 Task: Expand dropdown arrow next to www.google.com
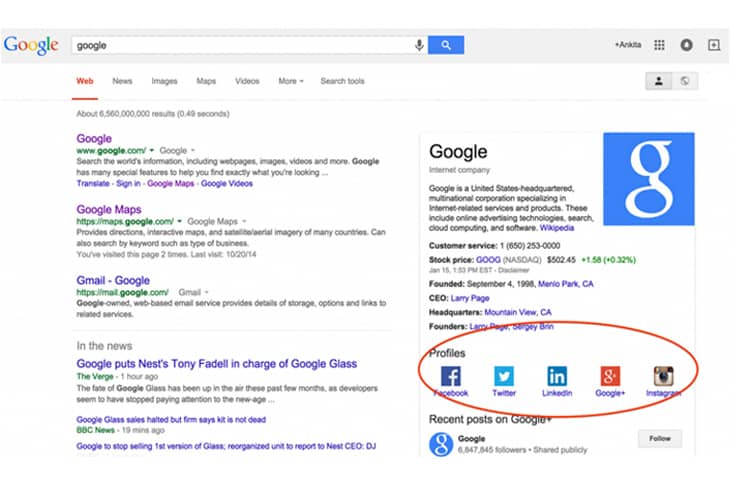click(x=153, y=149)
